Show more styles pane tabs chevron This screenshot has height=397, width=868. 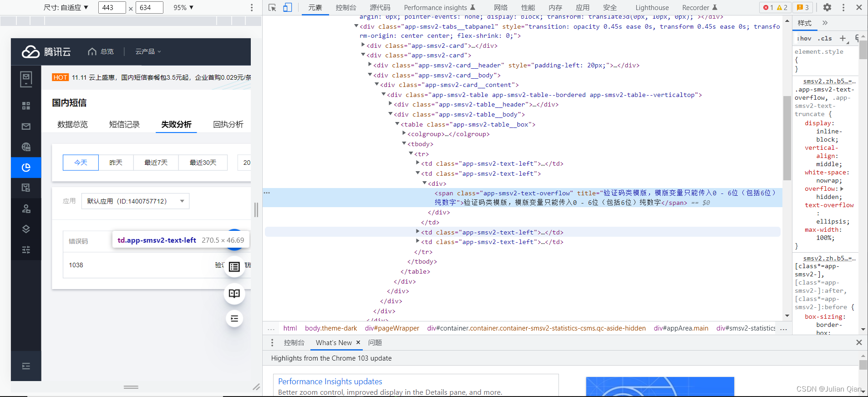tap(825, 23)
